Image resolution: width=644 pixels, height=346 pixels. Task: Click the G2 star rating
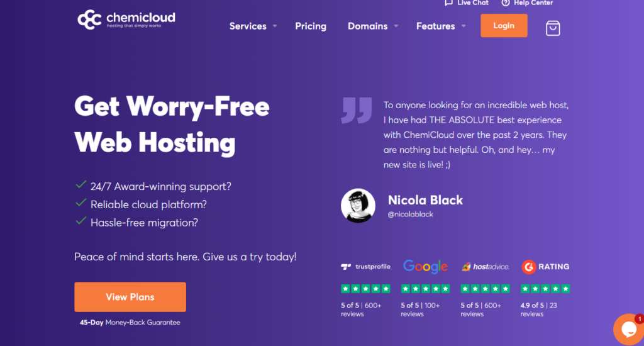tap(545, 289)
